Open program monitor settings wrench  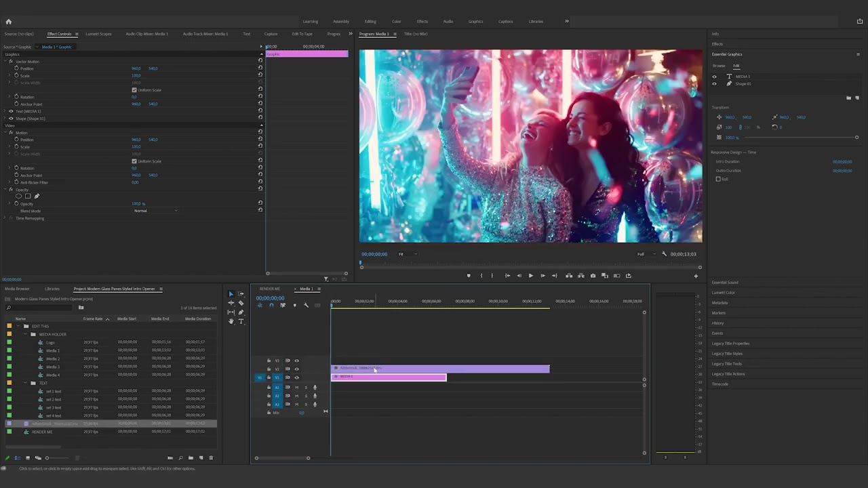coord(664,254)
